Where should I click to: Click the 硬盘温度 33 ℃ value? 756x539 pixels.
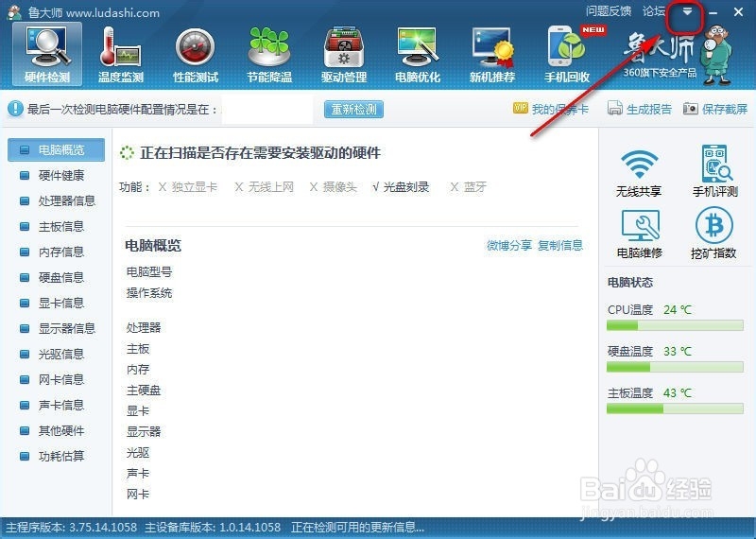coord(678,351)
